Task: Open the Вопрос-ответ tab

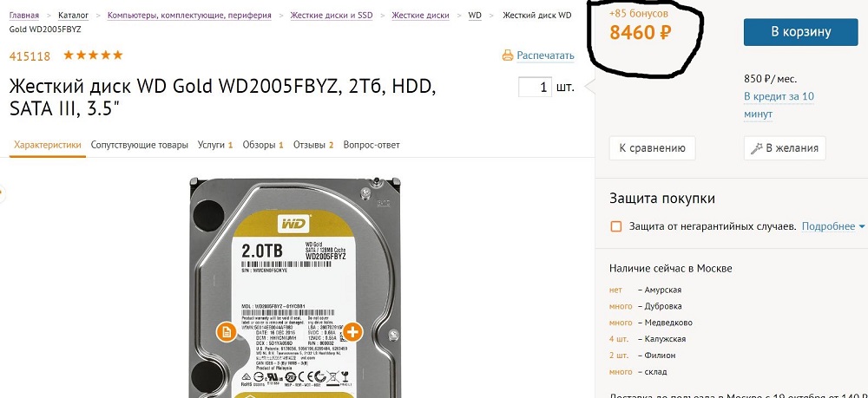Action: [x=372, y=145]
